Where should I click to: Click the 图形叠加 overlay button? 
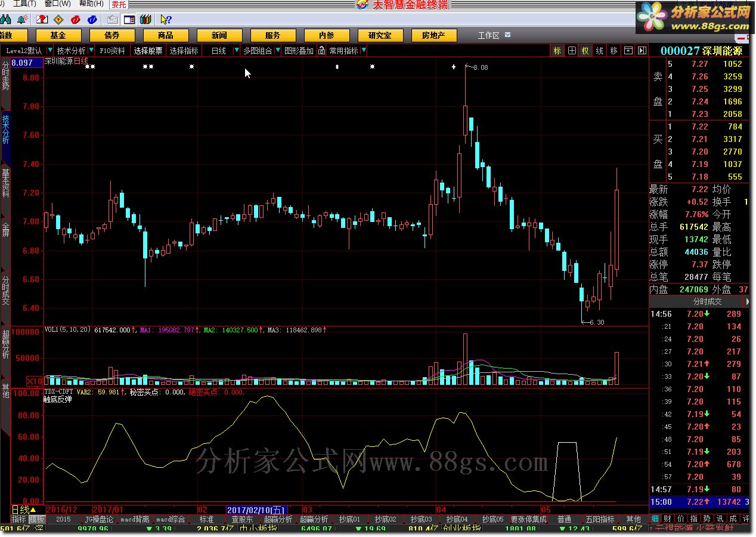pyautogui.click(x=299, y=51)
